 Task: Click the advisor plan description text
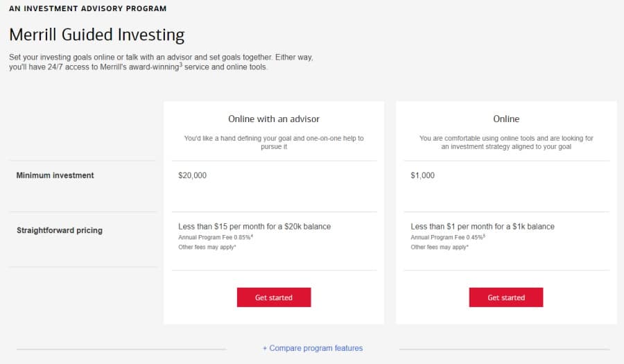click(x=274, y=142)
